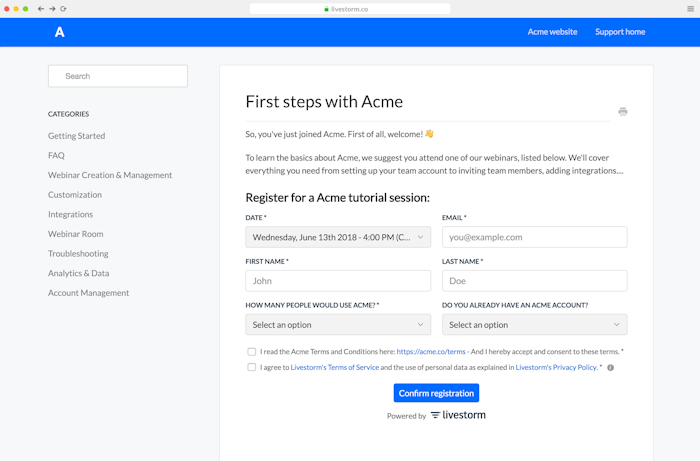Focus the Search box in the sidebar
This screenshot has height=461, width=700.
coord(118,76)
